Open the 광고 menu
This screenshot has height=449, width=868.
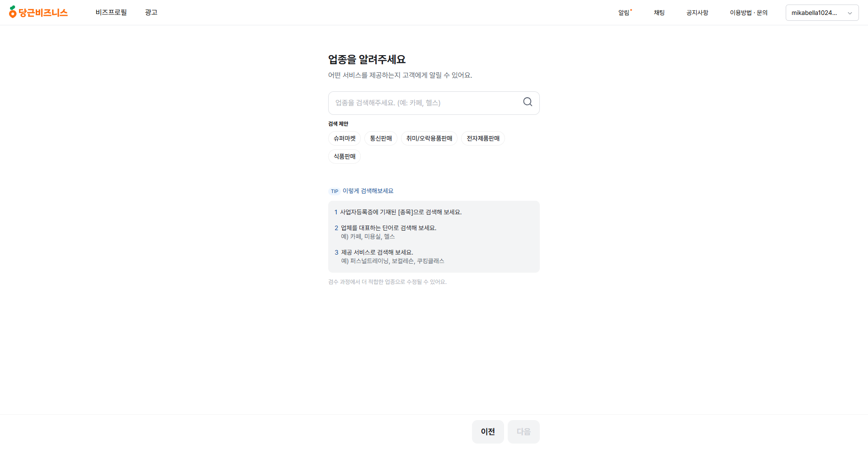(x=151, y=12)
